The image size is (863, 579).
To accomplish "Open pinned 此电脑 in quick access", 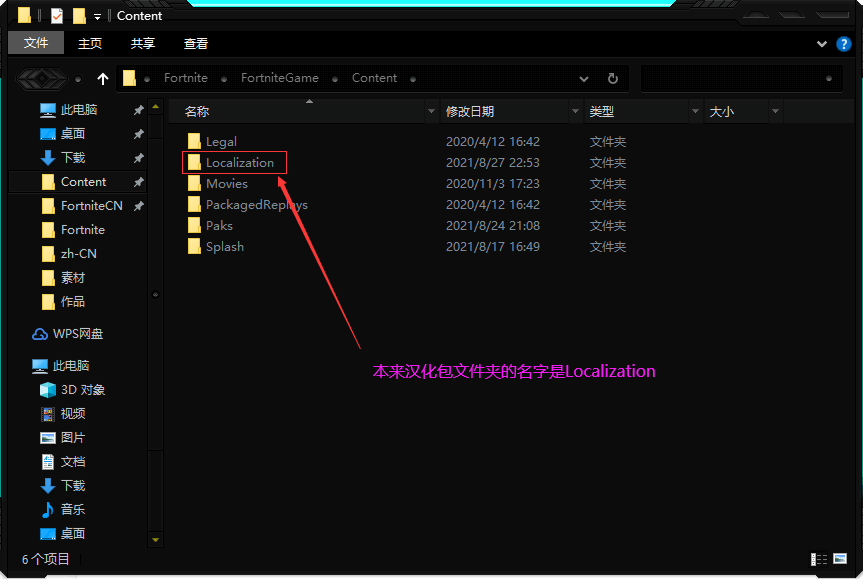I will pyautogui.click(x=79, y=110).
